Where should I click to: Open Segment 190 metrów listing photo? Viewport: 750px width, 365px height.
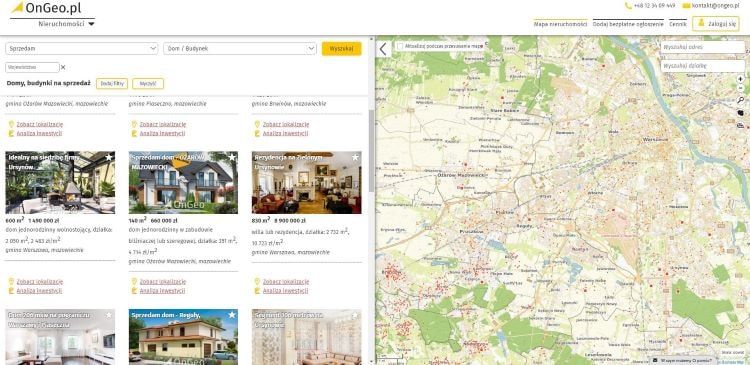pyautogui.click(x=307, y=337)
